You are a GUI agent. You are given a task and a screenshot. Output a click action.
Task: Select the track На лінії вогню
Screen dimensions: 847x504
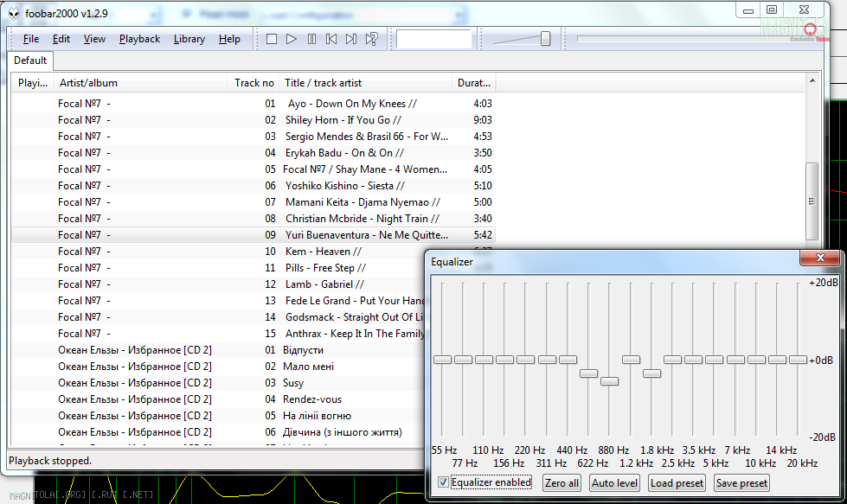pos(218,416)
